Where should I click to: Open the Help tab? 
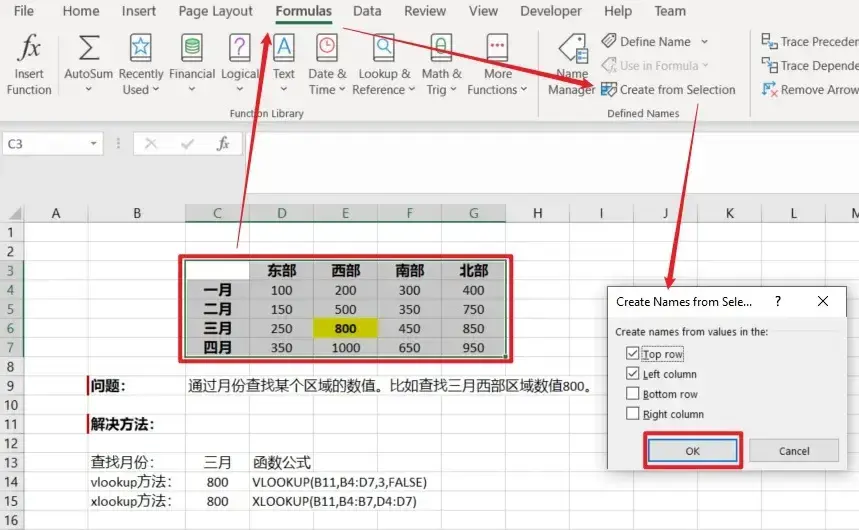tap(618, 11)
